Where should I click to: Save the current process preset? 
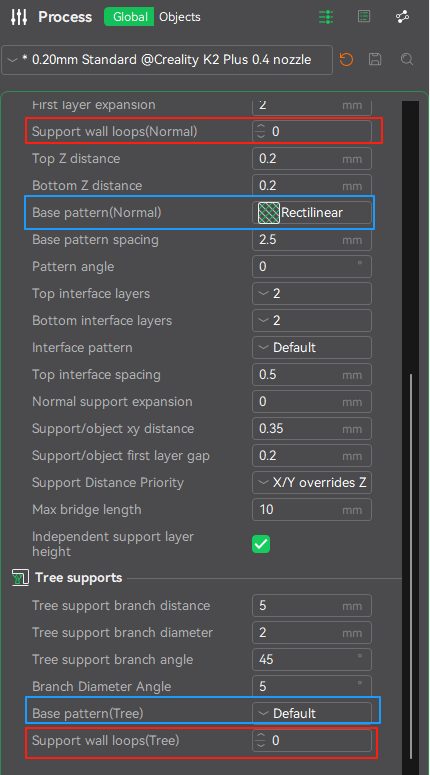click(x=375, y=60)
